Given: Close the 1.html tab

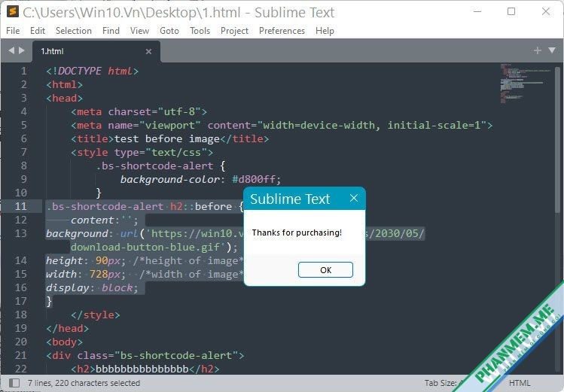Looking at the screenshot, I should [x=148, y=52].
